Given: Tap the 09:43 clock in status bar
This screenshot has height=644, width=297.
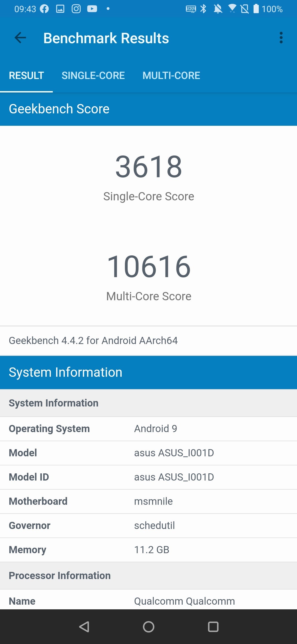Looking at the screenshot, I should click(25, 9).
